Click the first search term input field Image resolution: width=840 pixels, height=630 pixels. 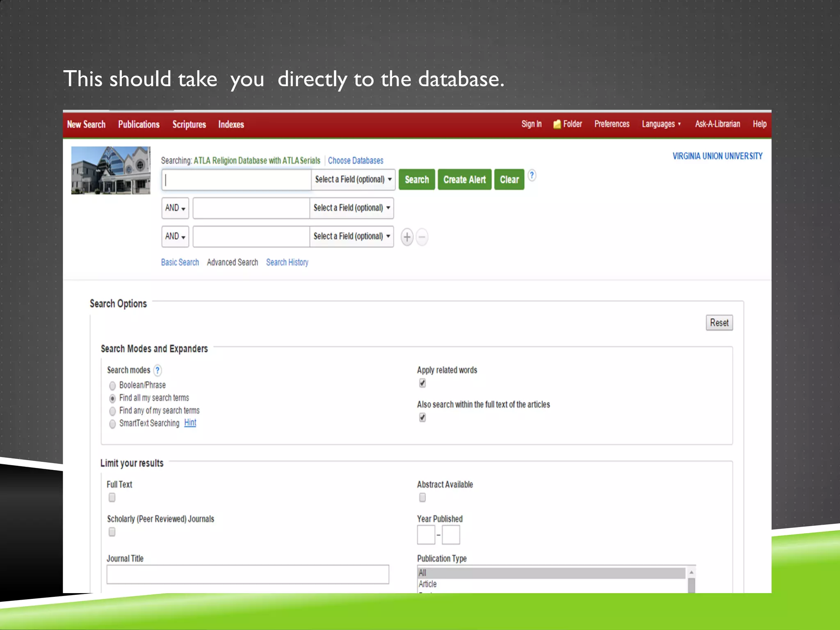(x=236, y=180)
